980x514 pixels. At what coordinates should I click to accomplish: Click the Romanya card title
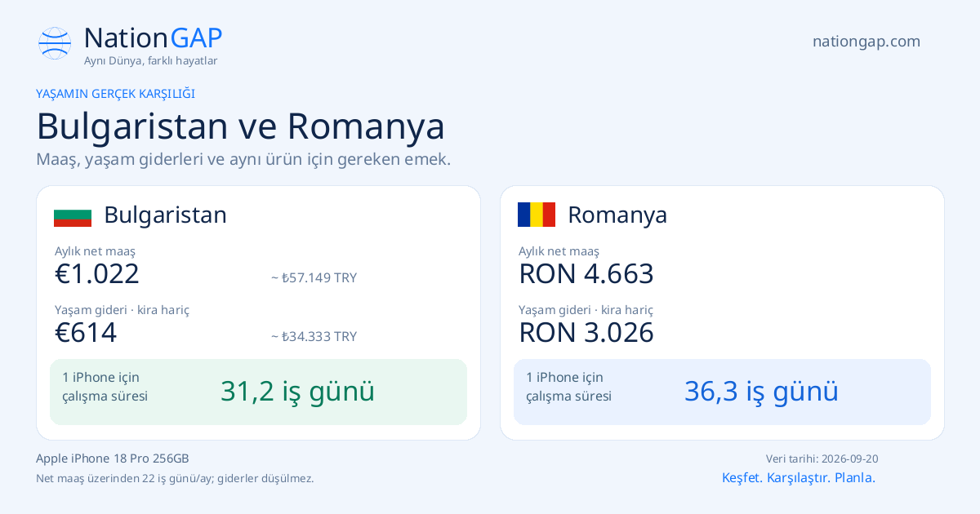pyautogui.click(x=617, y=215)
